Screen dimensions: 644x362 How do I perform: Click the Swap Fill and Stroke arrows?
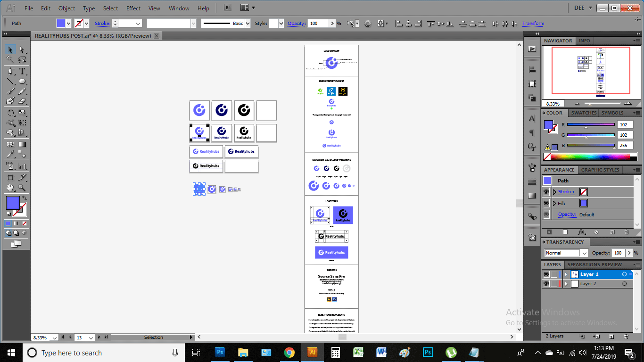tap(25, 198)
